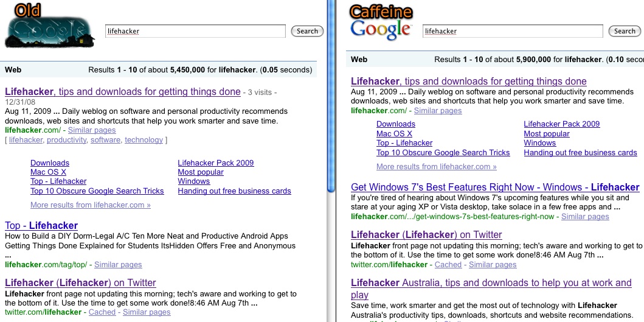
Task: Click More results from lifehacker.com in Old Google
Action: pos(91,205)
